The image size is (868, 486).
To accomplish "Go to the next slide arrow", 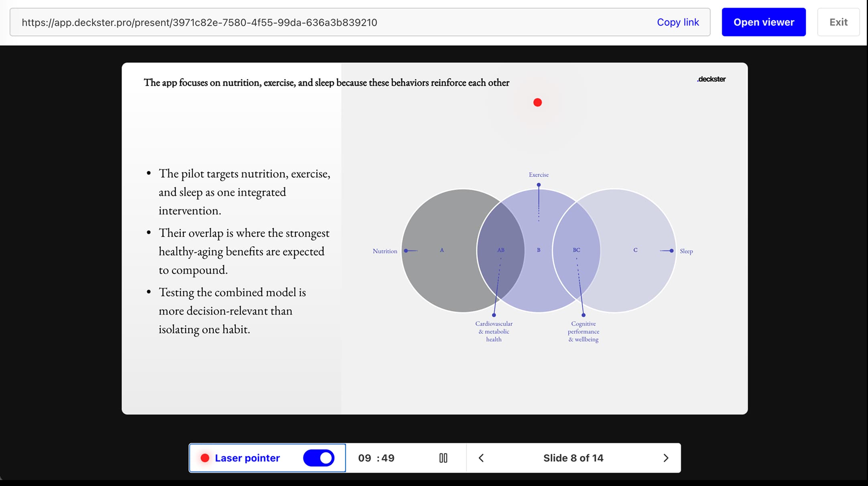I will [666, 458].
